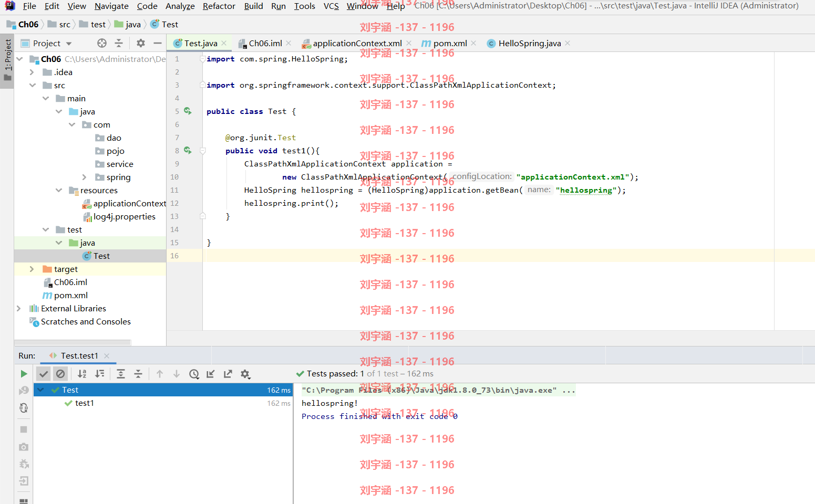This screenshot has width=815, height=504.
Task: Export test results icon
Action: (228, 374)
